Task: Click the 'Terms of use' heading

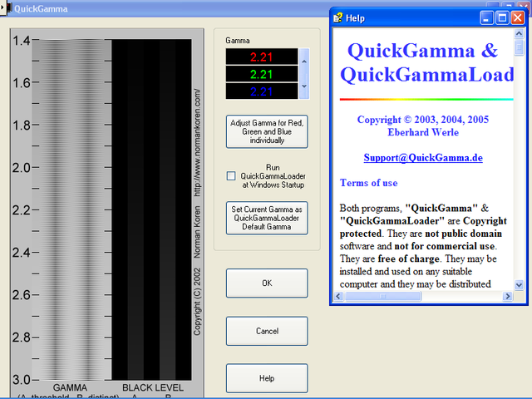Action: [x=368, y=183]
